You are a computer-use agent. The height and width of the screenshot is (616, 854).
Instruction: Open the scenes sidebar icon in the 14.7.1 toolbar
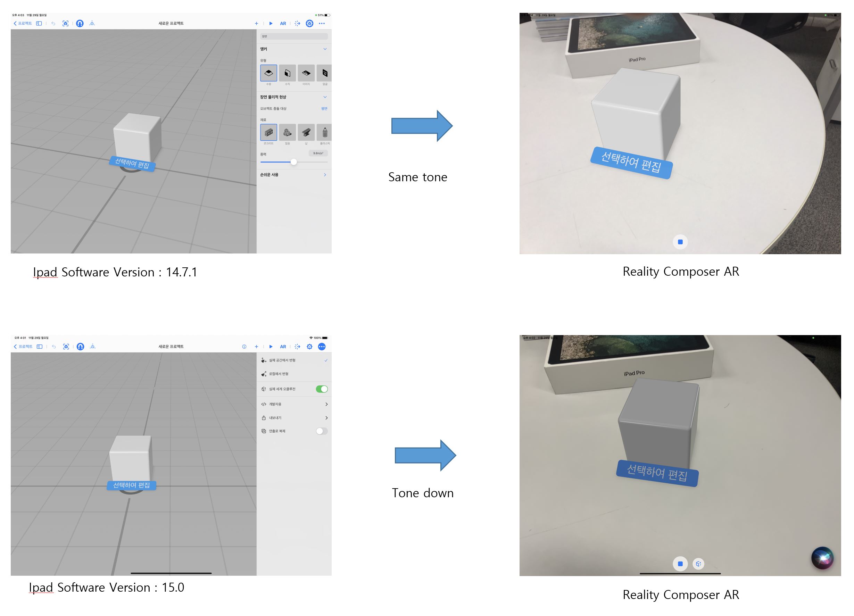[x=39, y=23]
